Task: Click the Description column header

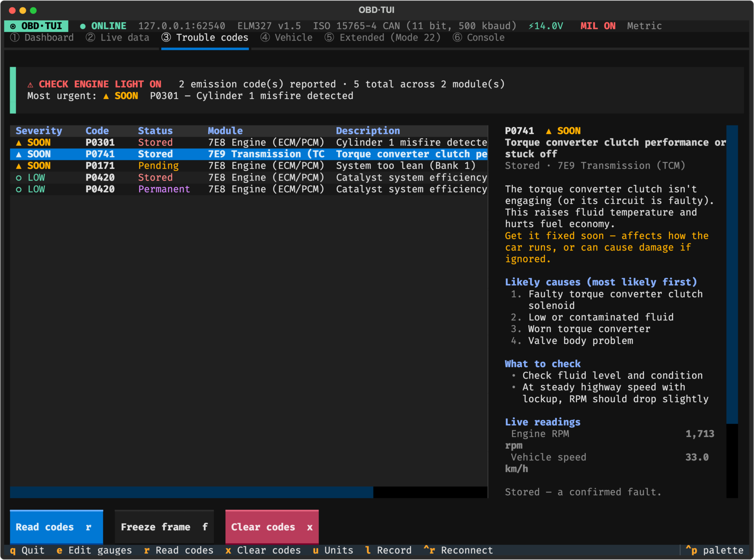Action: [x=368, y=131]
